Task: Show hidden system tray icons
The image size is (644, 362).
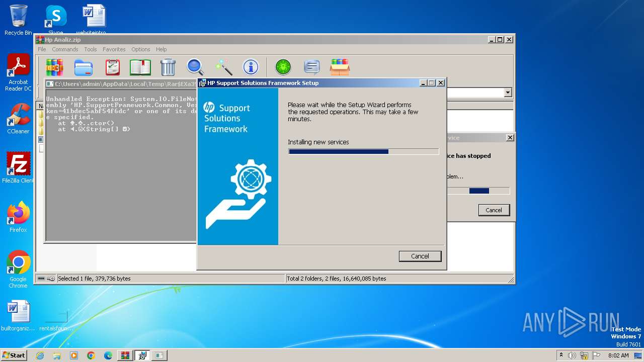Action: pyautogui.click(x=561, y=355)
